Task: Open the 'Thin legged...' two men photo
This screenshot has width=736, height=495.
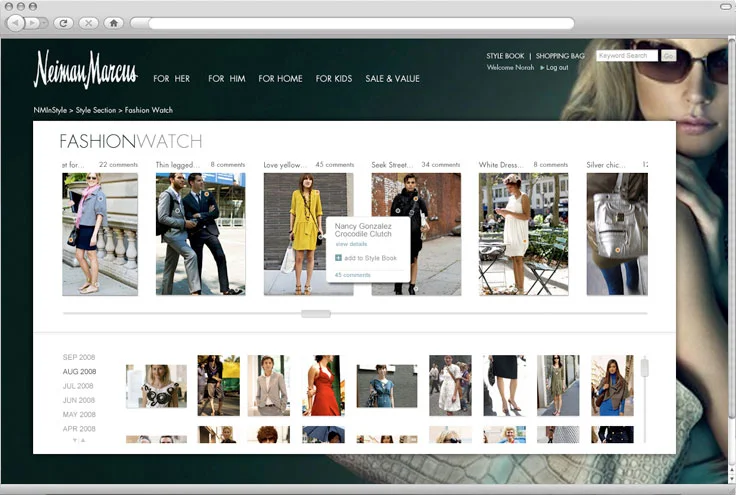Action: pyautogui.click(x=200, y=234)
